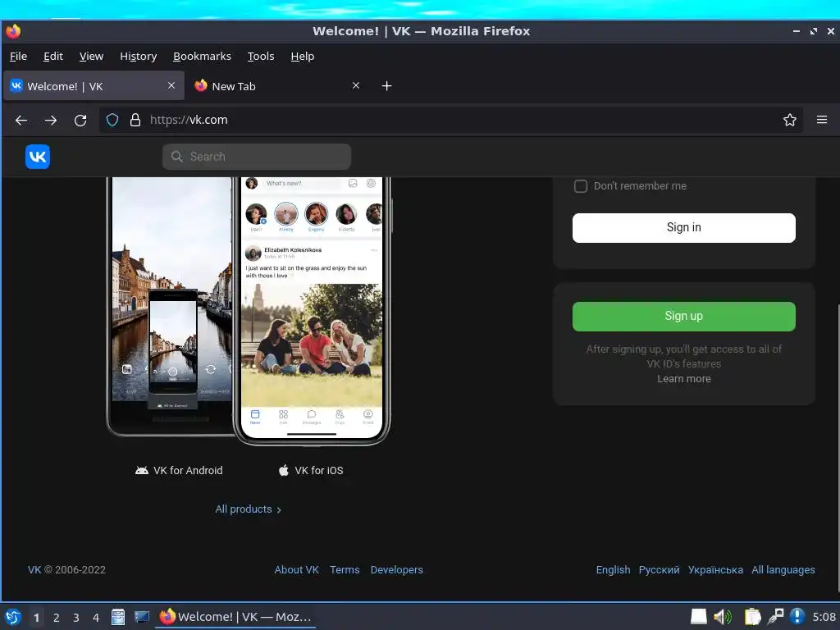This screenshot has width=840, height=630.
Task: Open the Bookmarks menu
Action: (x=202, y=57)
